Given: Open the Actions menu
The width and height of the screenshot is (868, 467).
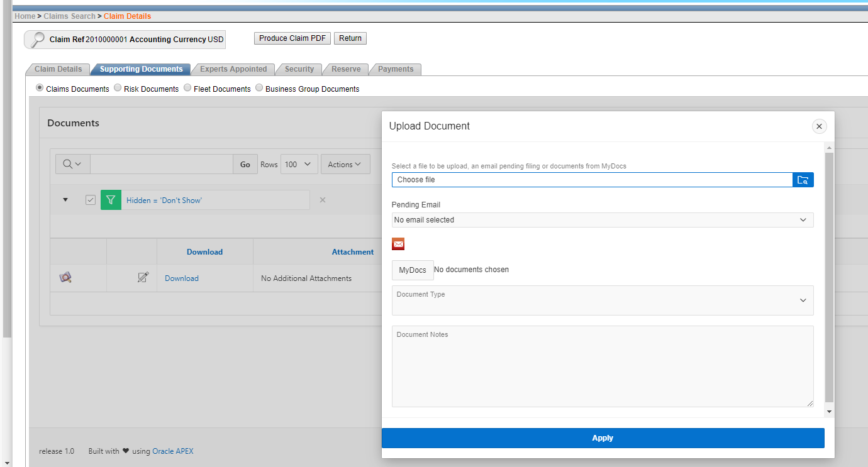Looking at the screenshot, I should point(345,164).
